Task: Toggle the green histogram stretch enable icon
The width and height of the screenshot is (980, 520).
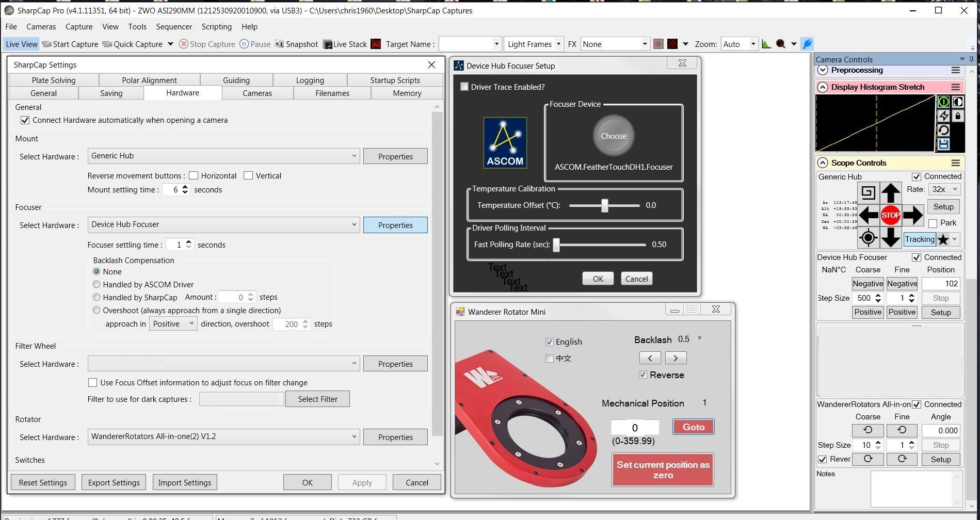Action: tap(943, 102)
